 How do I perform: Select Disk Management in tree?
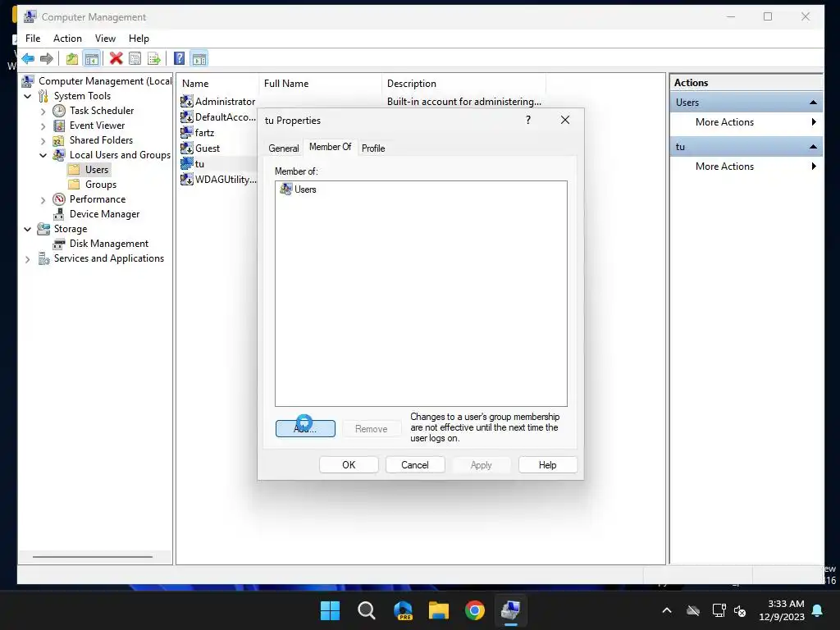[x=101, y=244]
